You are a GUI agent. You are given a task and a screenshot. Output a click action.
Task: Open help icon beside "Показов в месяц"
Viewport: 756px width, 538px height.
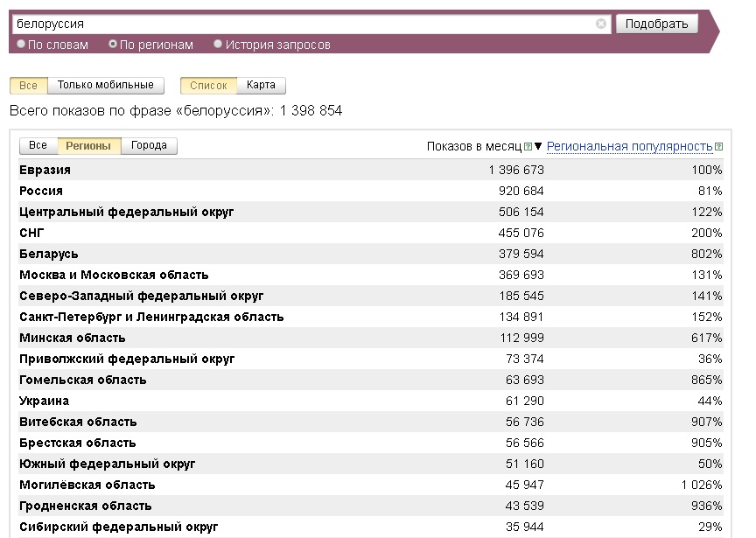528,147
